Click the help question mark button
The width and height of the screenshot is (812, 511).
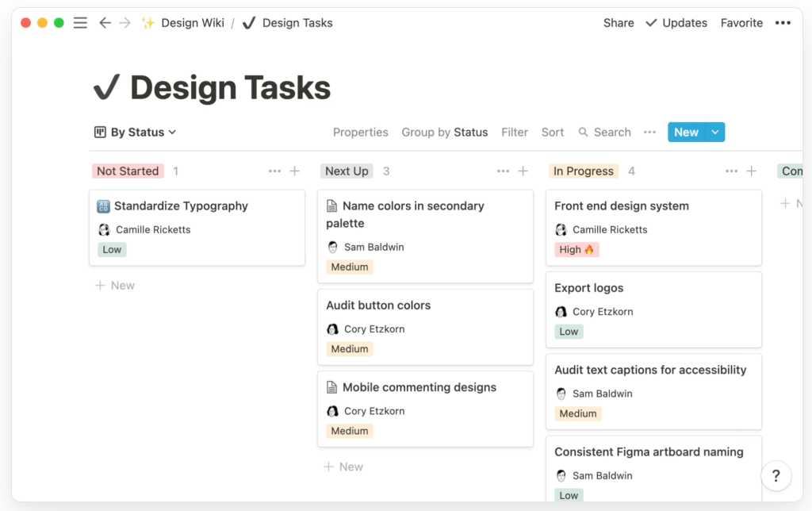pyautogui.click(x=776, y=476)
